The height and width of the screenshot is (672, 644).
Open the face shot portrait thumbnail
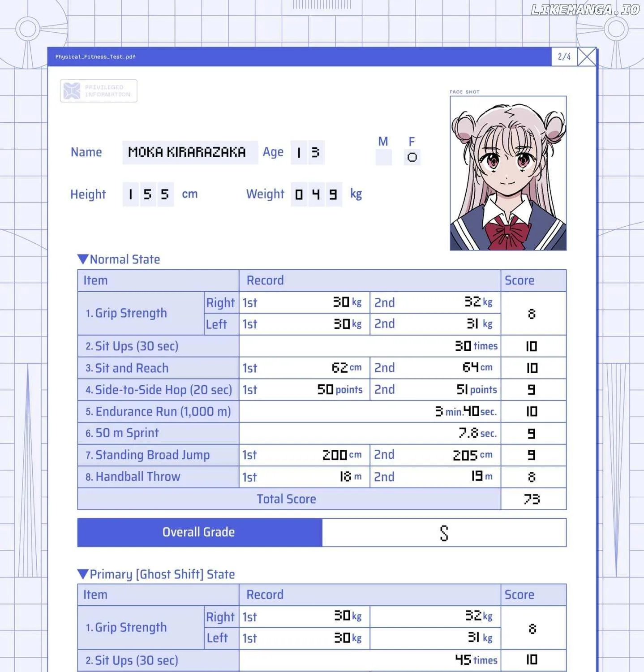pyautogui.click(x=508, y=173)
